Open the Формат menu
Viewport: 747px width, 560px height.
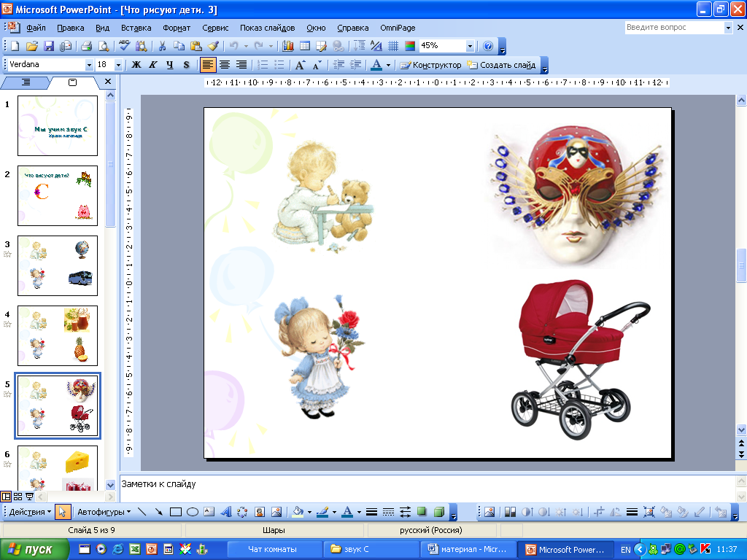(177, 28)
